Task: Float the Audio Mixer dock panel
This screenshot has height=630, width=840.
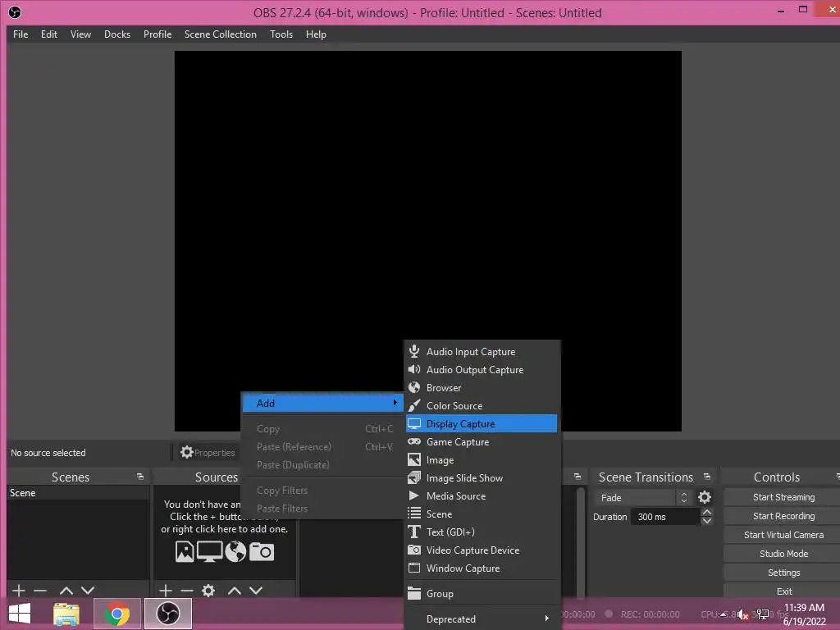Action: tap(577, 477)
